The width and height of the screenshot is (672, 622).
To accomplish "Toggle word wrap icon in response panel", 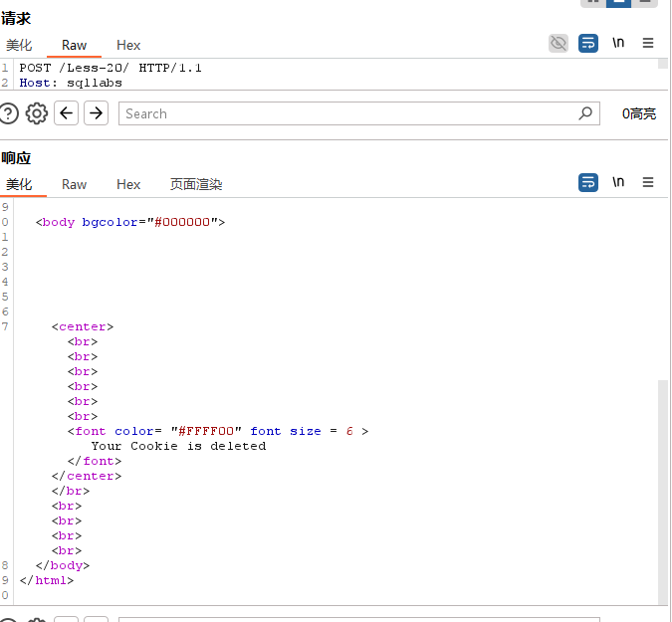I will pyautogui.click(x=588, y=183).
